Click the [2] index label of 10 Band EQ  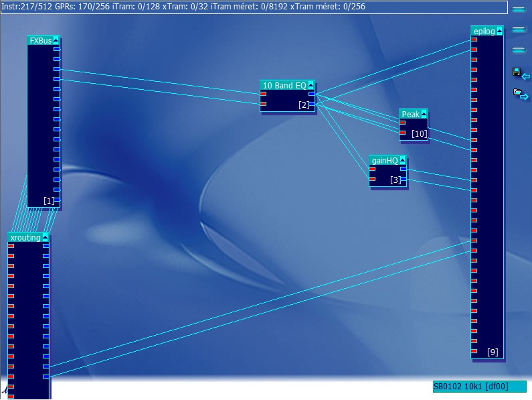[x=304, y=105]
